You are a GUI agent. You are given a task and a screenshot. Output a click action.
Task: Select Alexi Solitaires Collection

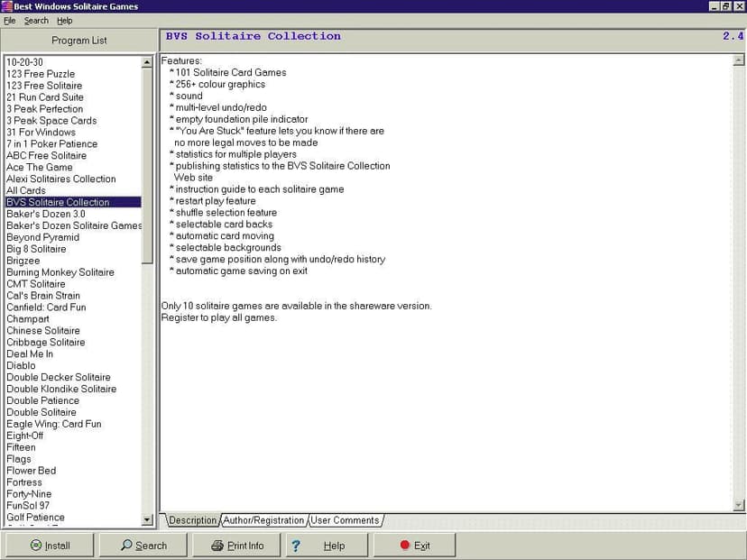tap(73, 179)
